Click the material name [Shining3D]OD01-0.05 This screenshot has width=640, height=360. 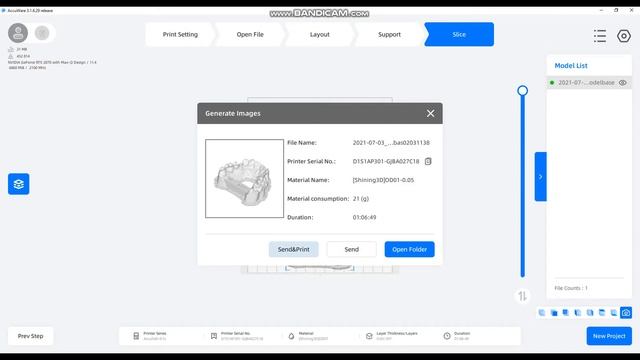point(383,180)
